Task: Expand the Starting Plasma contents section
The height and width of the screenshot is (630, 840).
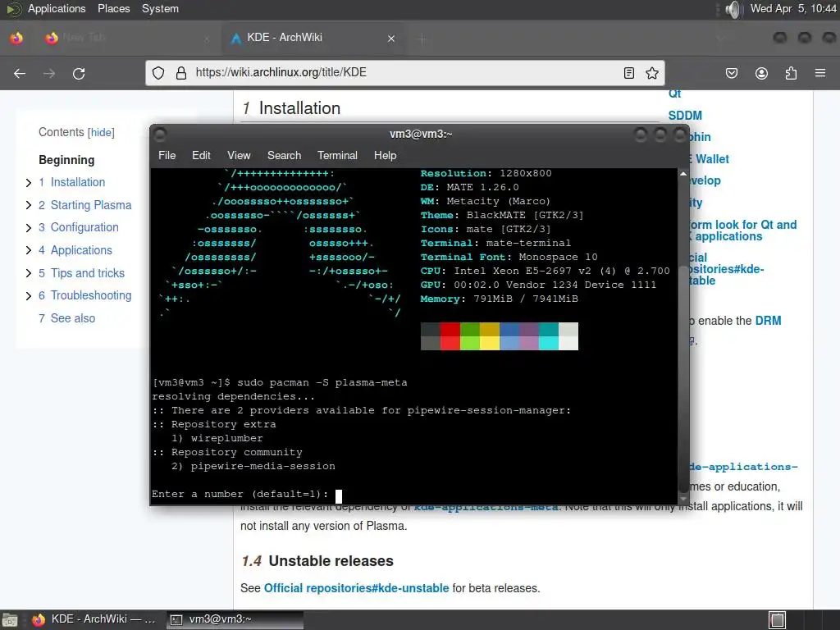Action: coord(29,205)
